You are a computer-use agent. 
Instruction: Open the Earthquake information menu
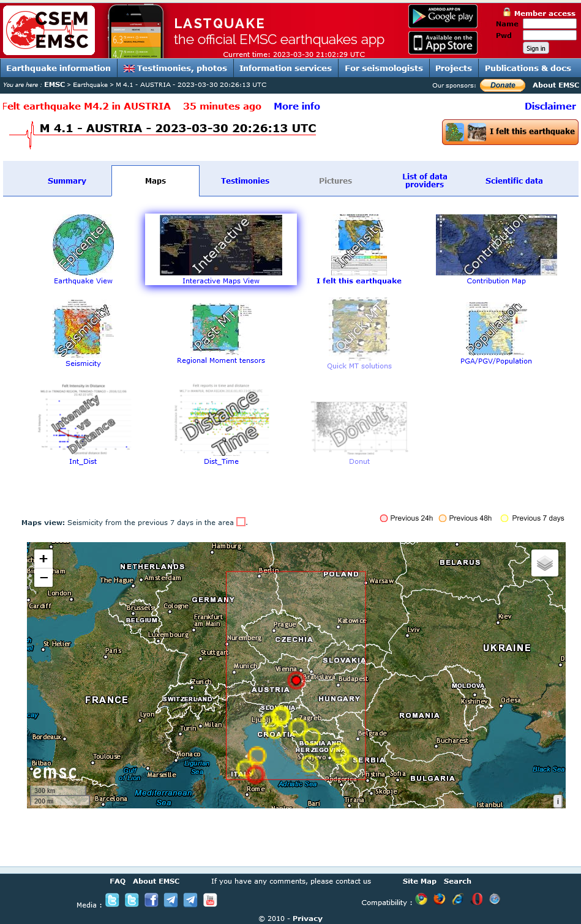(x=59, y=68)
